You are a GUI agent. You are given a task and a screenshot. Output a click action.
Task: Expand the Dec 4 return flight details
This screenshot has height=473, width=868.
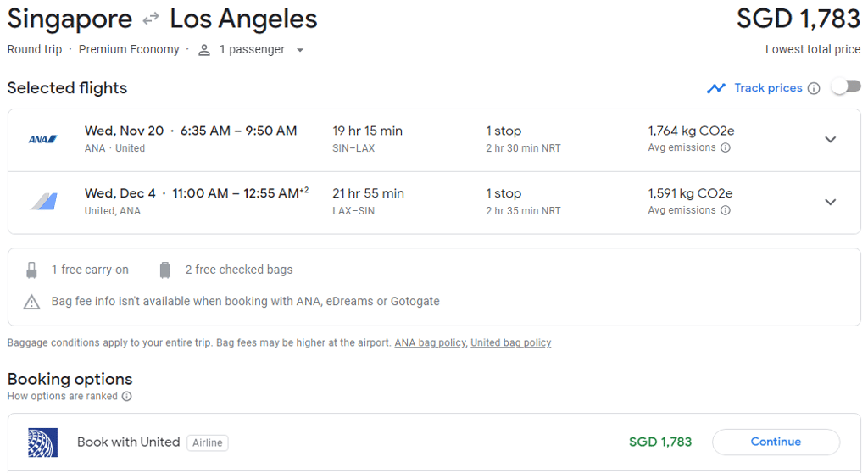pyautogui.click(x=831, y=202)
